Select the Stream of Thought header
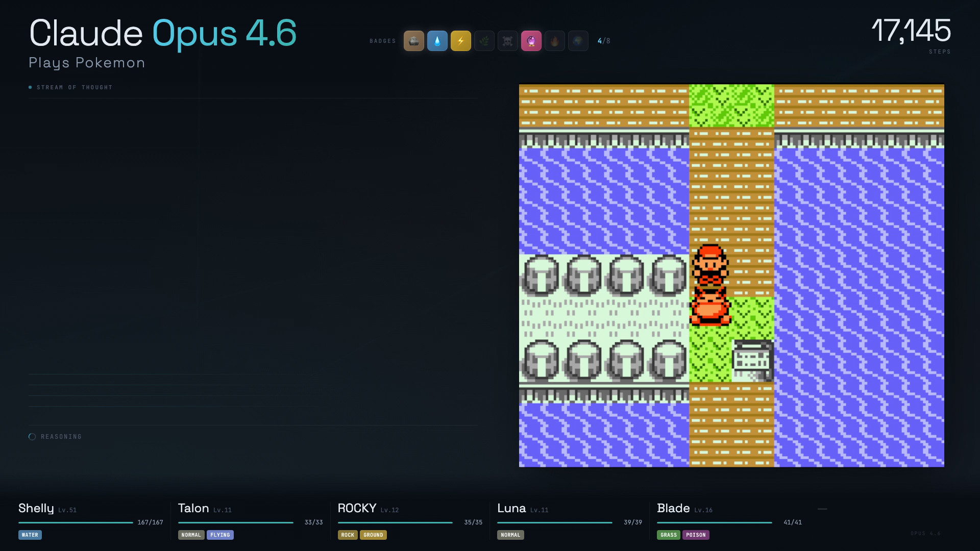Image resolution: width=980 pixels, height=551 pixels. 74,87
